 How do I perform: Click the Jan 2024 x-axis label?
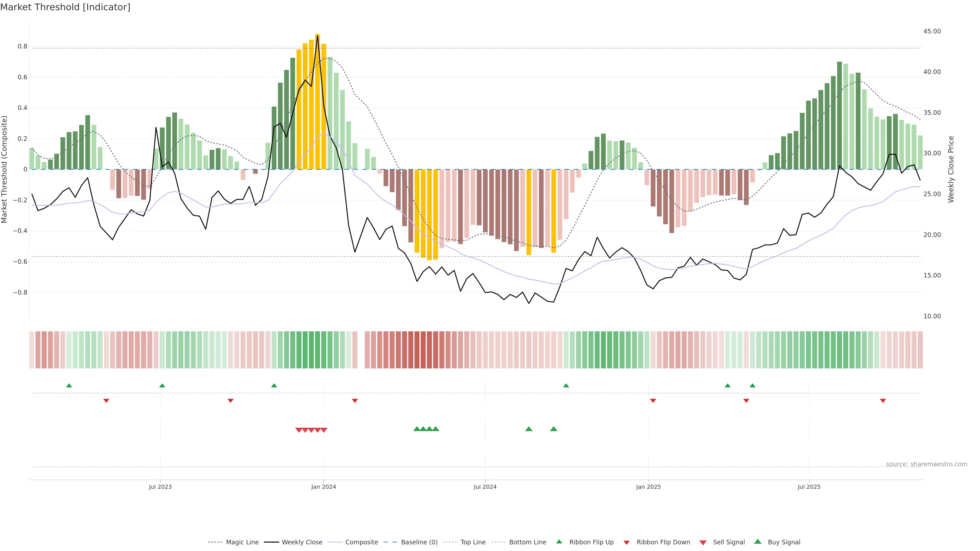[323, 487]
